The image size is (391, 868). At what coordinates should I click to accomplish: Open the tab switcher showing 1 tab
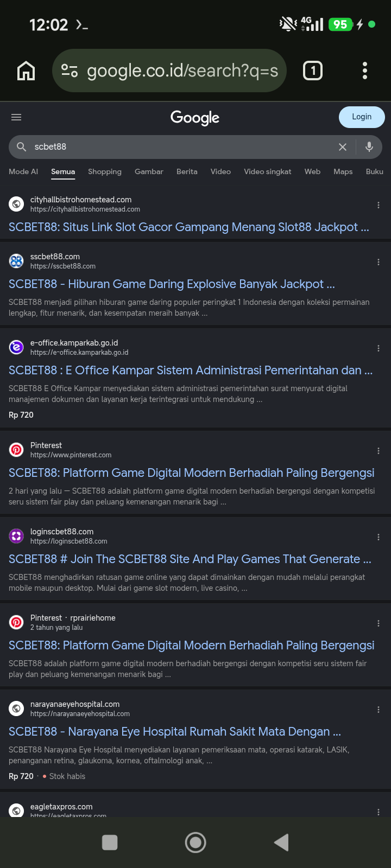[313, 71]
